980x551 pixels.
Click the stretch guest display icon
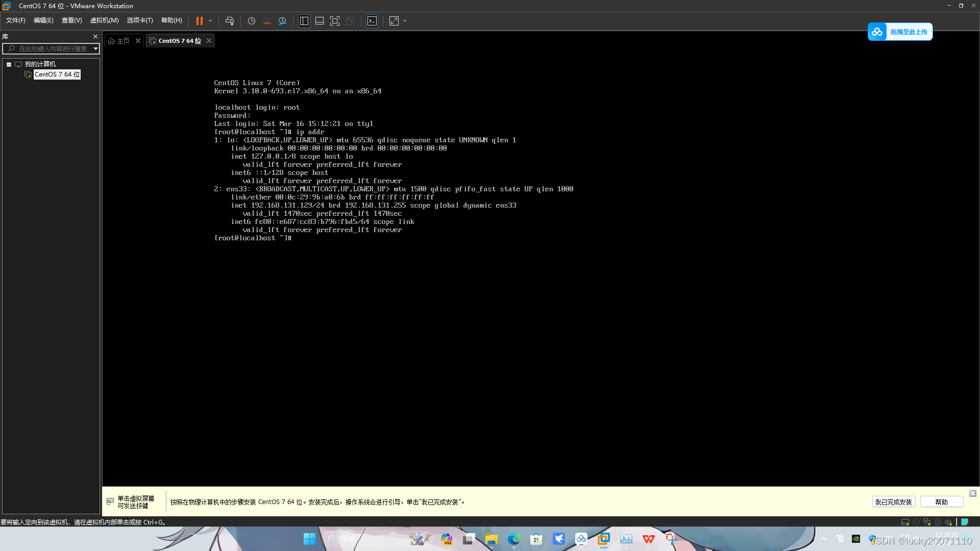tap(394, 21)
